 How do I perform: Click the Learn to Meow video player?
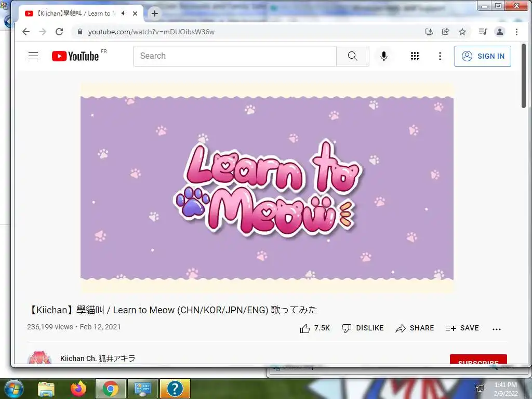[x=267, y=188]
